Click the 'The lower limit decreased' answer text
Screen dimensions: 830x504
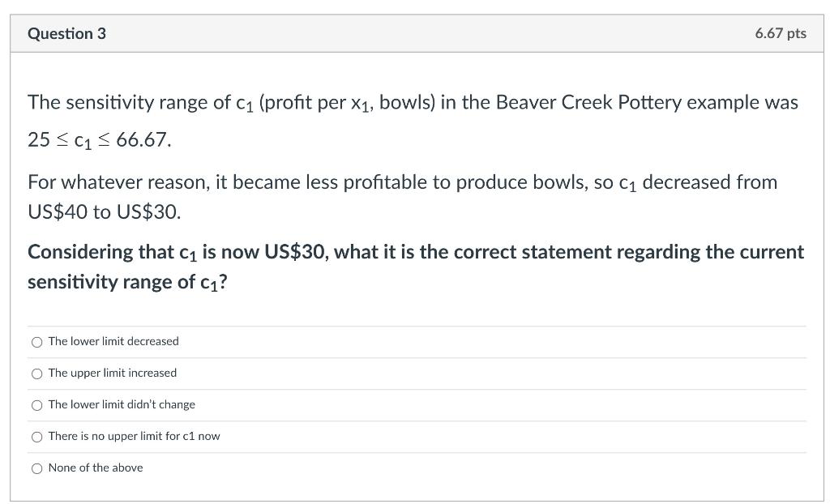tap(113, 342)
